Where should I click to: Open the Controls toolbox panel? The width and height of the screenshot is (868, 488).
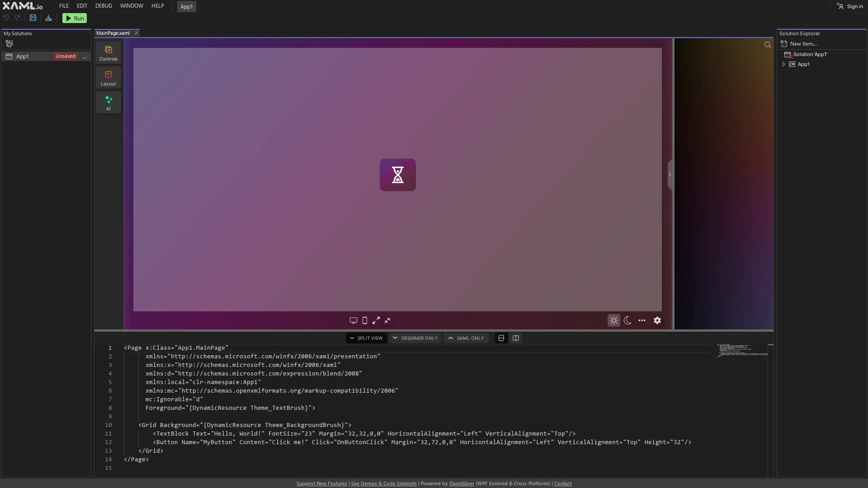tap(108, 53)
